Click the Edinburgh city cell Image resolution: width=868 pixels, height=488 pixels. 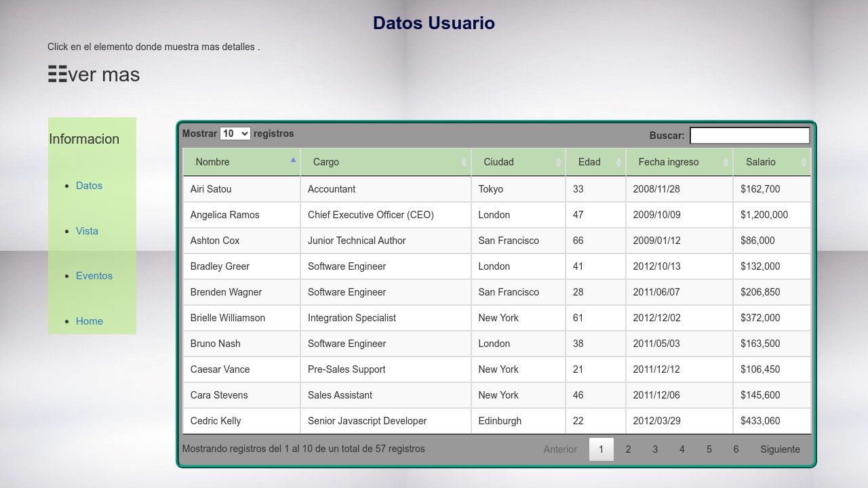(x=518, y=421)
